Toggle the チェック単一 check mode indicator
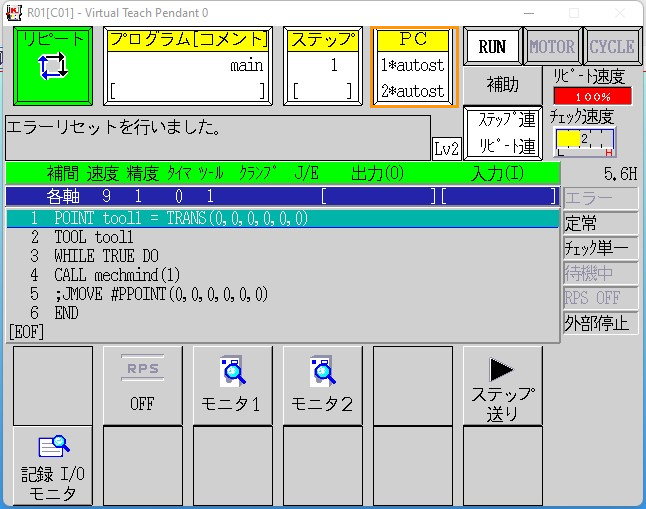646x509 pixels. coord(600,248)
